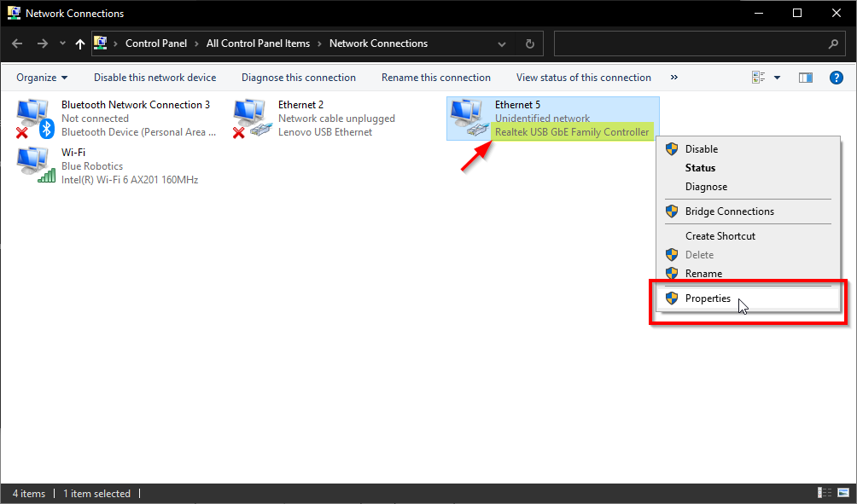The height and width of the screenshot is (504, 857).
Task: Open Help using the question mark icon
Action: [836, 77]
